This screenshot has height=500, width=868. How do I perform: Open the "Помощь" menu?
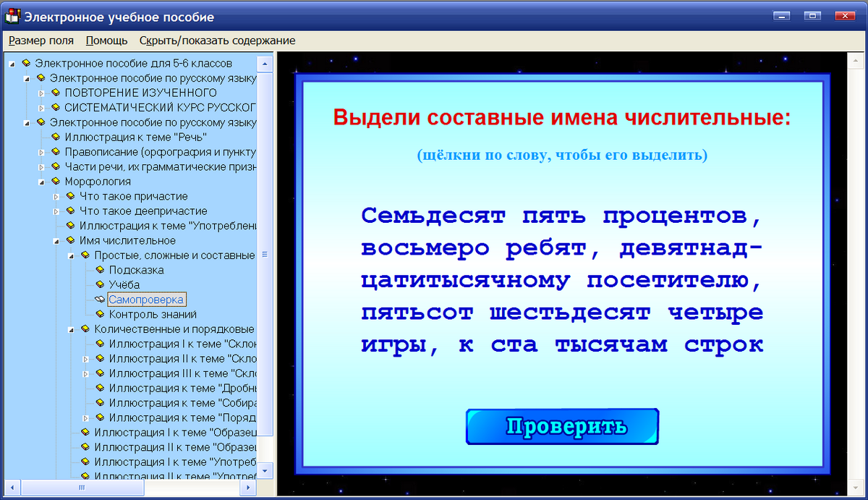pos(106,41)
